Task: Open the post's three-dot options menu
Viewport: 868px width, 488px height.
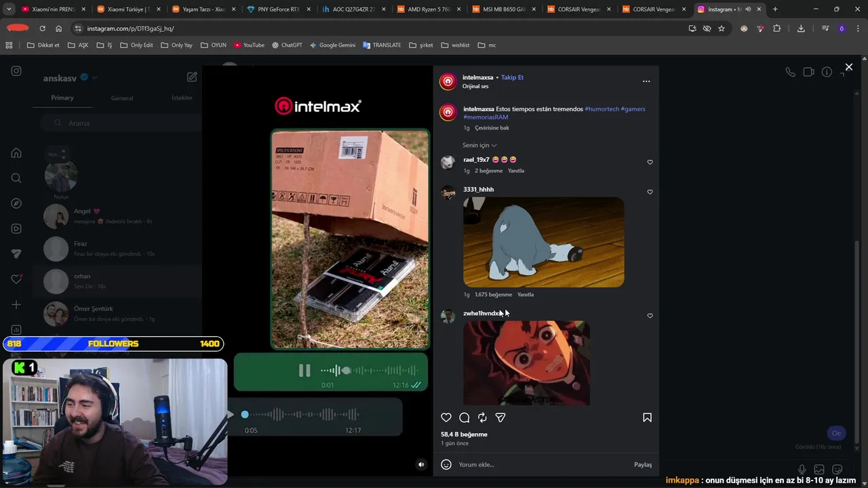Action: click(646, 81)
